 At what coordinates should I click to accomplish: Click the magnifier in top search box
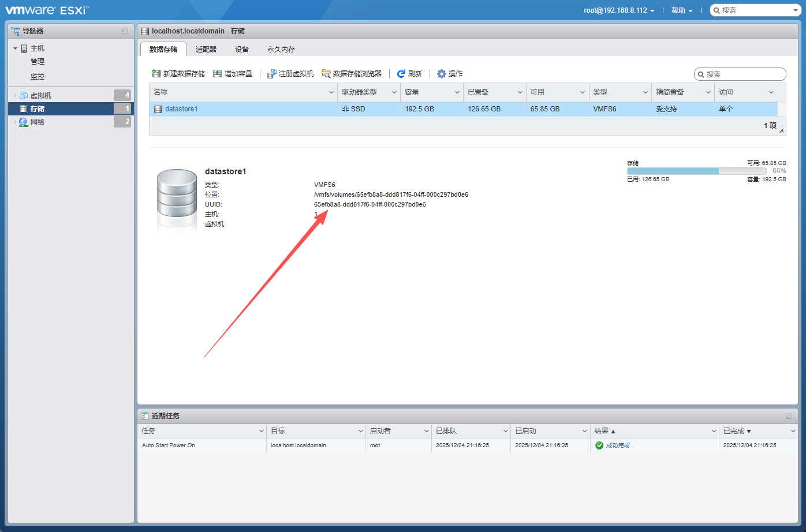tap(717, 10)
